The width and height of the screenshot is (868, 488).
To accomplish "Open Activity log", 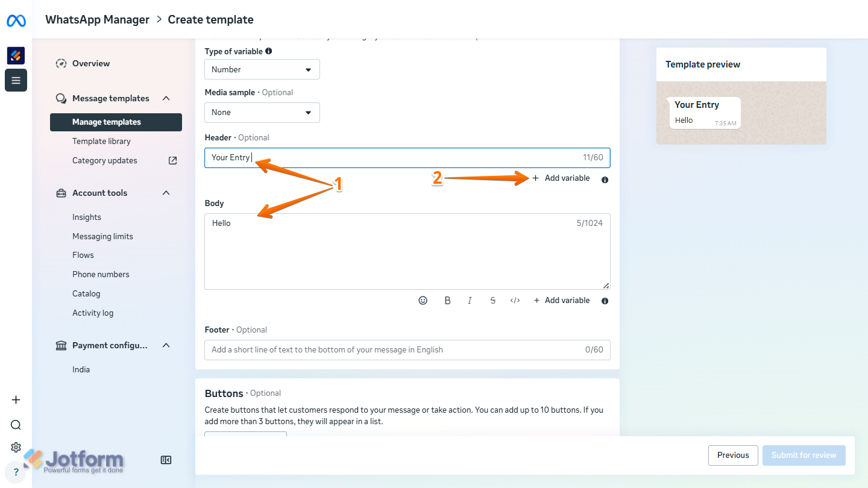I will point(93,313).
